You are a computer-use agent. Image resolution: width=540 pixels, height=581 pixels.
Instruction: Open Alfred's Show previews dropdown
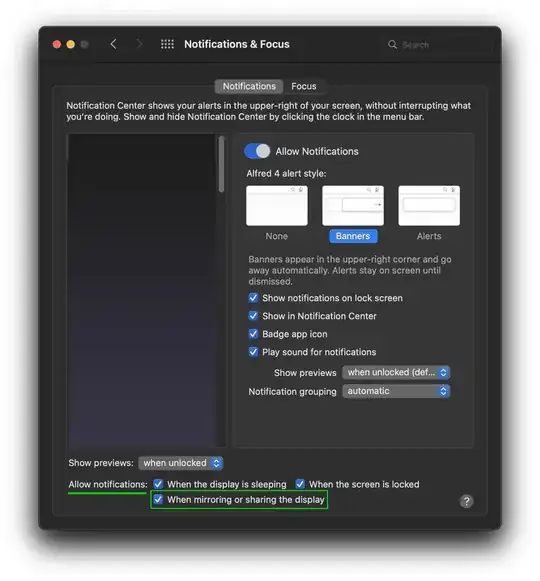click(x=396, y=372)
